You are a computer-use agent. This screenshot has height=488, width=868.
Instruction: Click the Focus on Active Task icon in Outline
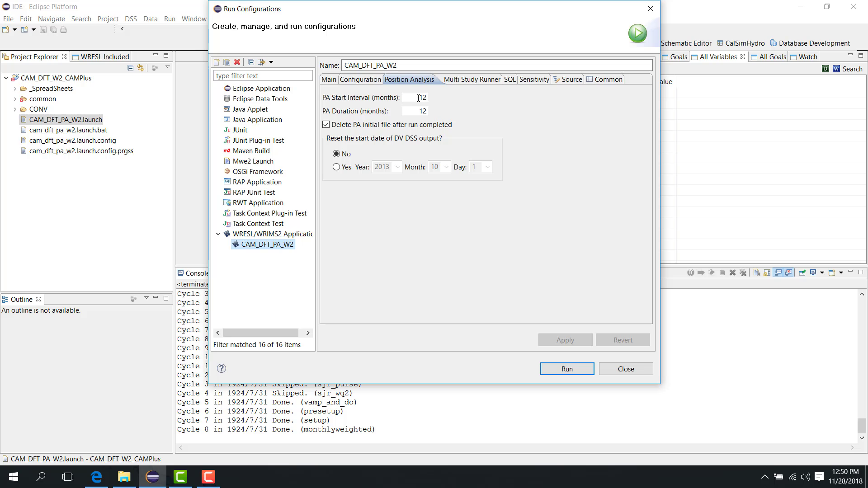coord(133,299)
